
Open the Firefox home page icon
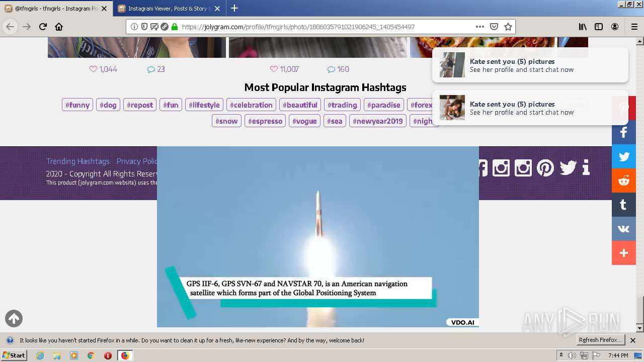59,27
